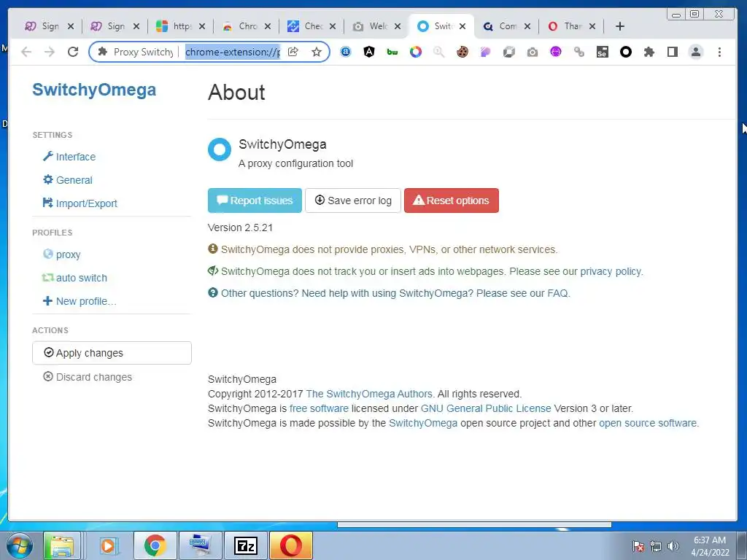Open Google Chrome taskbar icon

(x=155, y=545)
